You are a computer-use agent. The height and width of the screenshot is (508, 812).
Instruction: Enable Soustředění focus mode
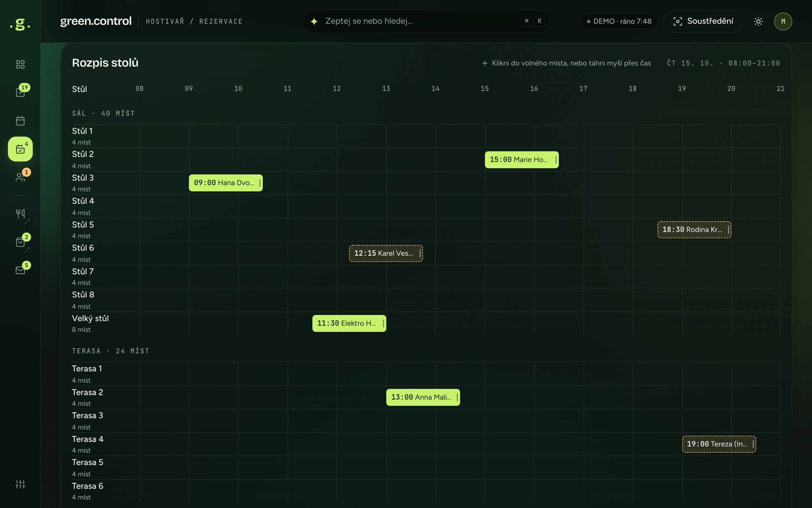pos(703,21)
